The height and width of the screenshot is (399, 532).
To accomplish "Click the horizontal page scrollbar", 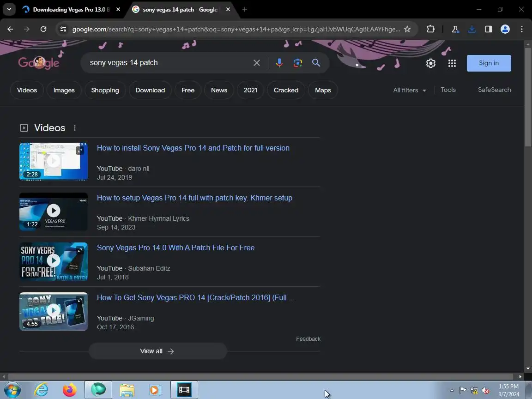I will click(260, 377).
